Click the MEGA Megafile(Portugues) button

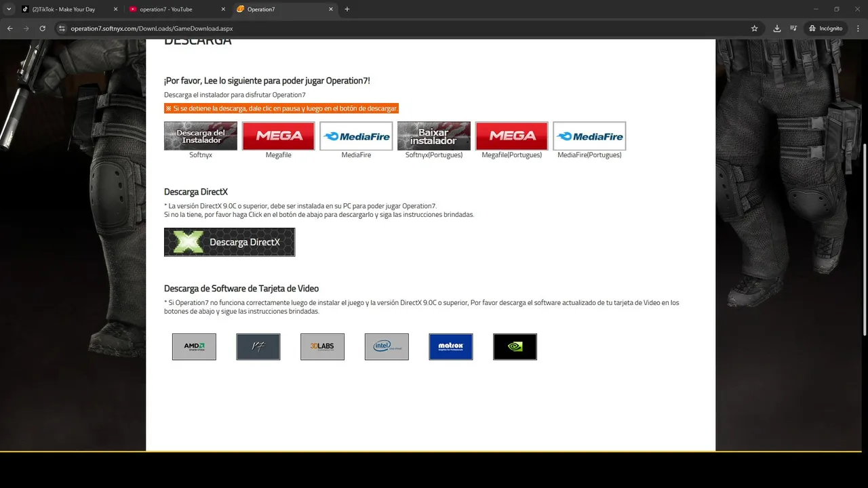(512, 136)
